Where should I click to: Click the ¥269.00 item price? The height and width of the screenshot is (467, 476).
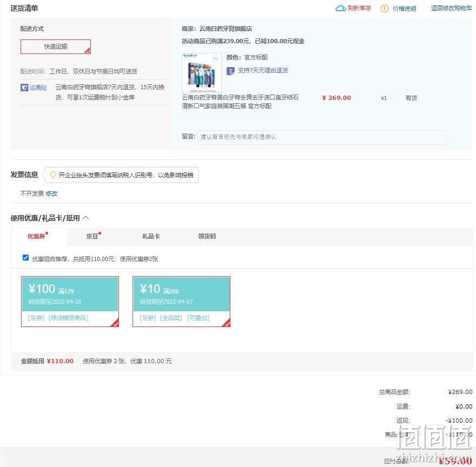(x=336, y=98)
